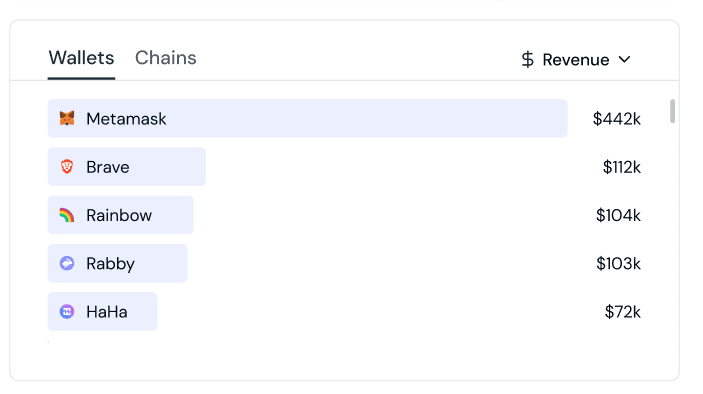Click the wallet list scrollbar thumb
This screenshot has width=703, height=394.
(672, 111)
